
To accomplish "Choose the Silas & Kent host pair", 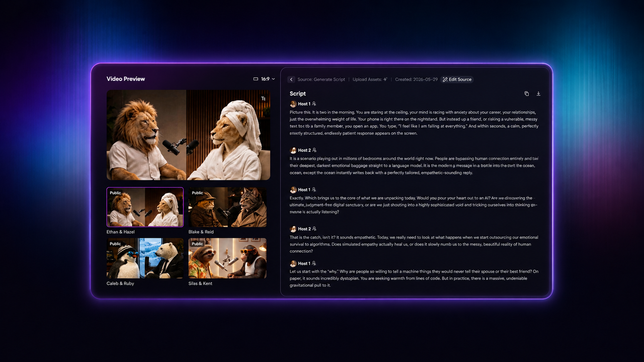I will pyautogui.click(x=227, y=258).
